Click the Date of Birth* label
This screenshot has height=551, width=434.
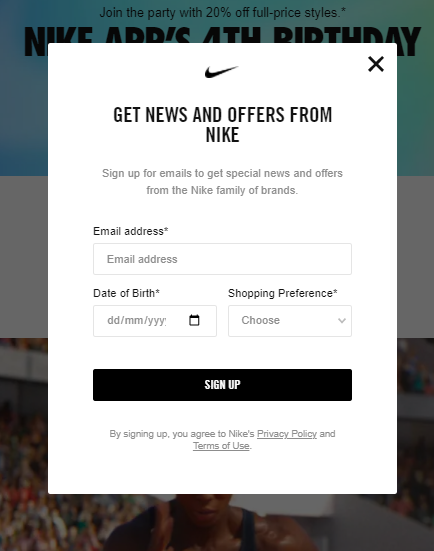127,293
